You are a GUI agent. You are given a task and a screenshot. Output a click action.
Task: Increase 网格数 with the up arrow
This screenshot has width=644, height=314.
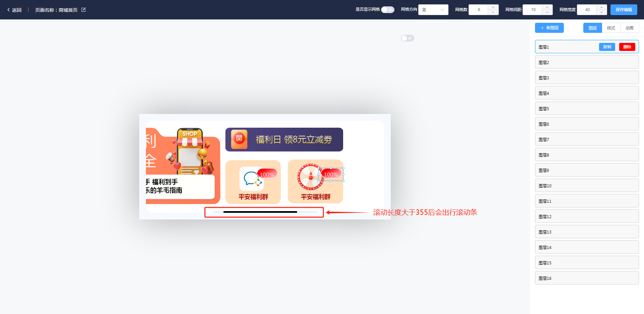[493, 7]
